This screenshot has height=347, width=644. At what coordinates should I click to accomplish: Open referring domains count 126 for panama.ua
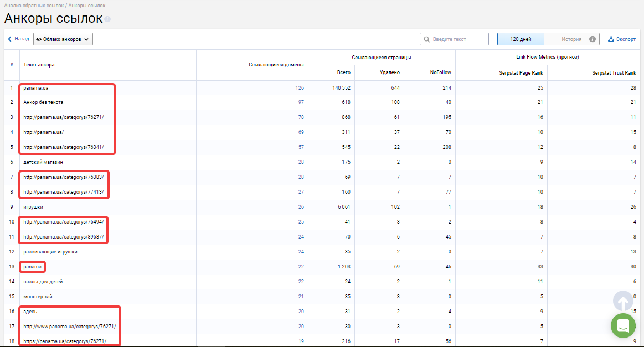click(x=300, y=88)
